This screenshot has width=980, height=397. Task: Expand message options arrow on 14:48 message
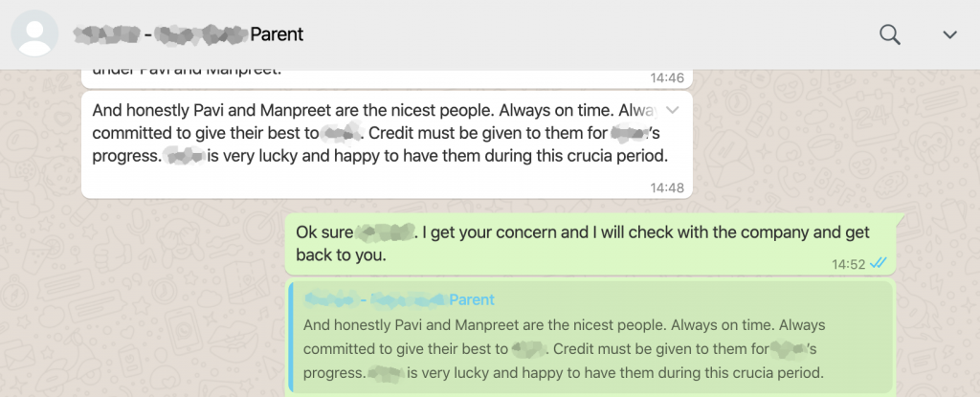[x=672, y=108]
